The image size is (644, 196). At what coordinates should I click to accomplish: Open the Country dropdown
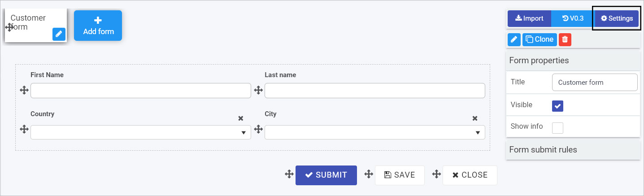coord(141,132)
